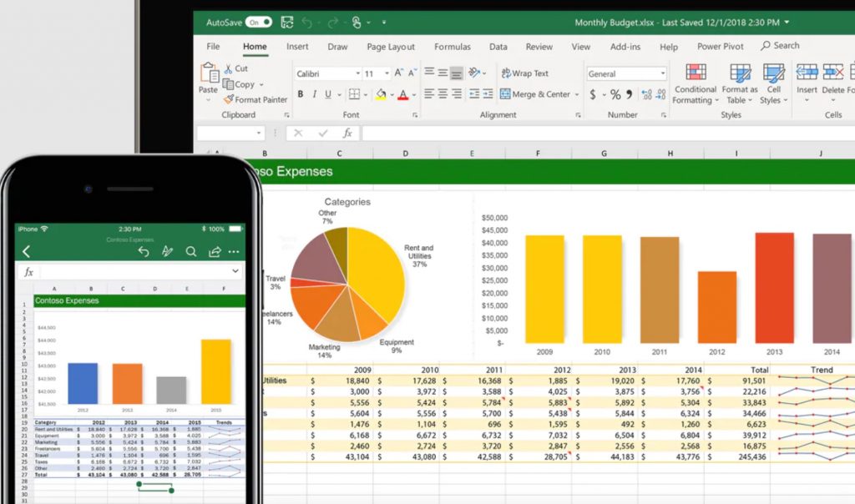855x504 pixels.
Task: Click the Borders icon
Action: click(354, 94)
